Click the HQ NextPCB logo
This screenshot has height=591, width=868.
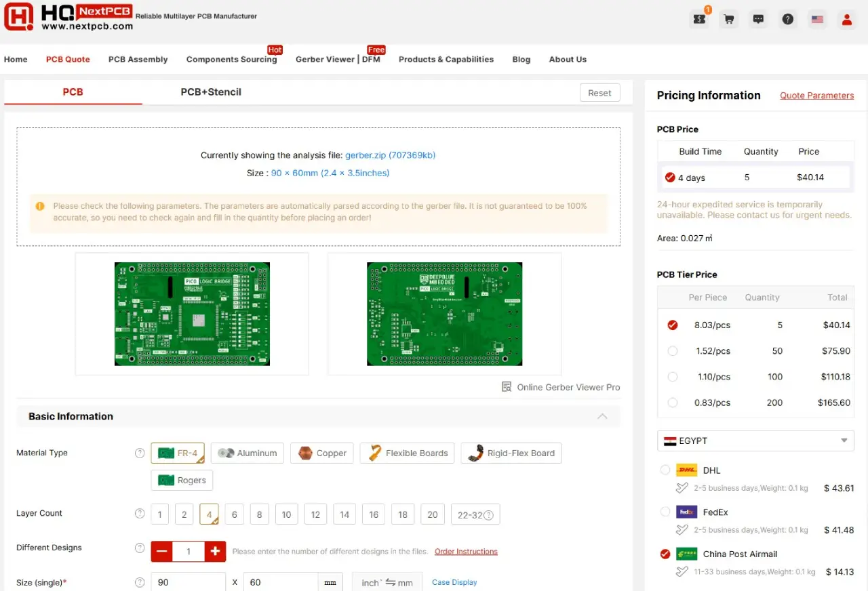[68, 17]
